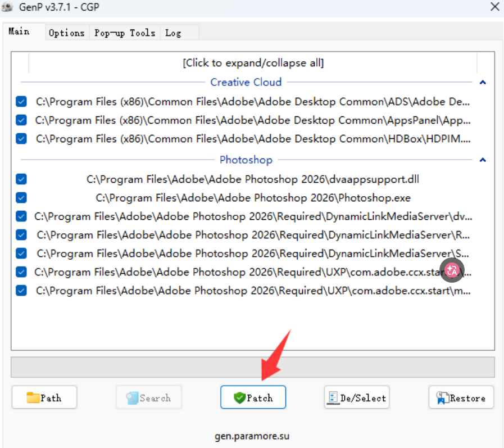
Task: Toggle checkbox for DynamicLinkMediaServer\dv... row
Action: [21, 216]
